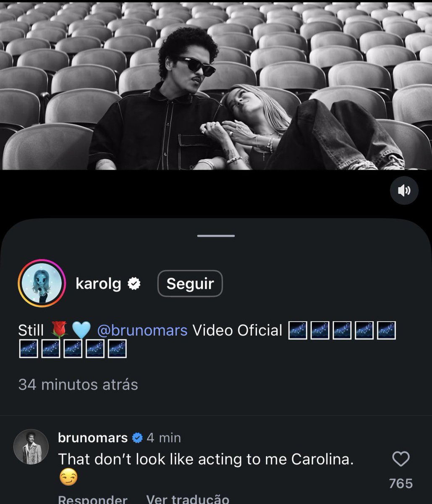This screenshot has width=432, height=504.
Task: Open the brunomars username in comments
Action: click(93, 438)
